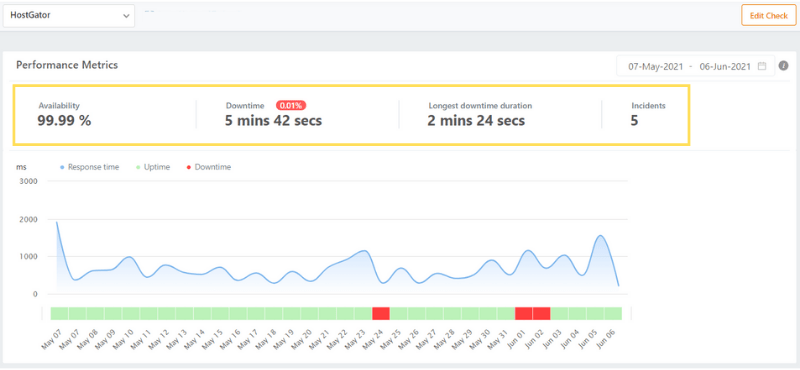Select the 07-May-2021 start date field
The image size is (800, 370).
(655, 66)
